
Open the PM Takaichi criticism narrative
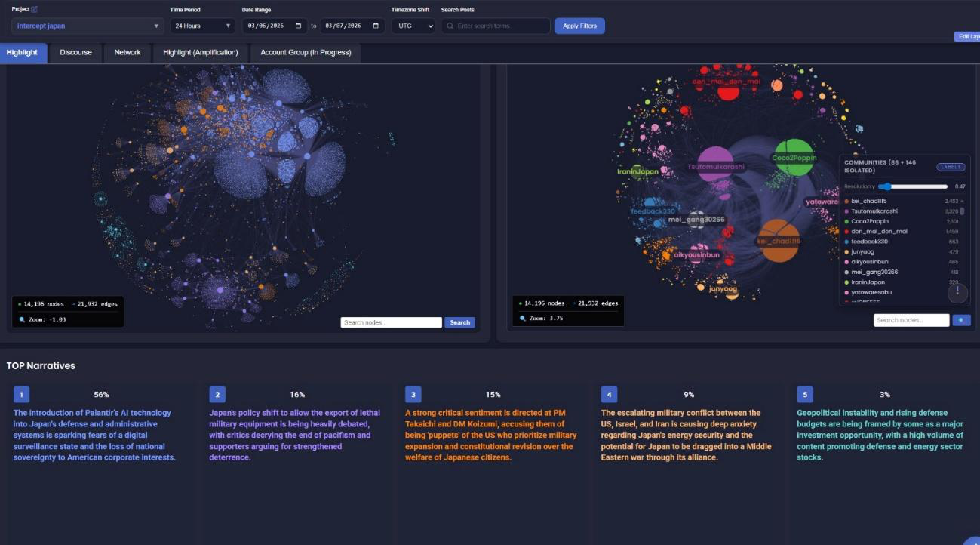[490, 435]
